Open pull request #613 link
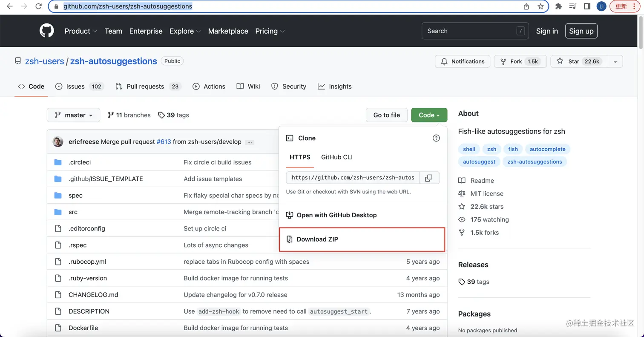Image resolution: width=644 pixels, height=337 pixels. [x=164, y=142]
